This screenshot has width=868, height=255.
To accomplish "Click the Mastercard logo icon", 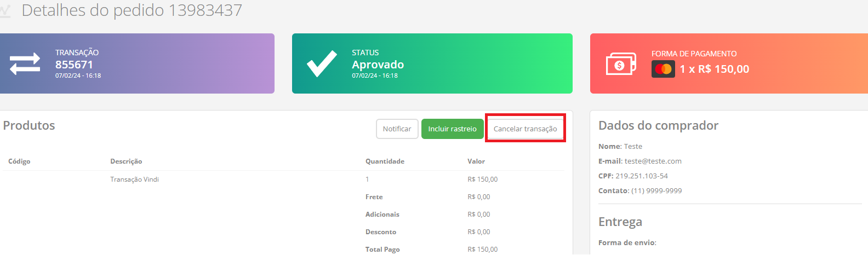I will point(663,69).
